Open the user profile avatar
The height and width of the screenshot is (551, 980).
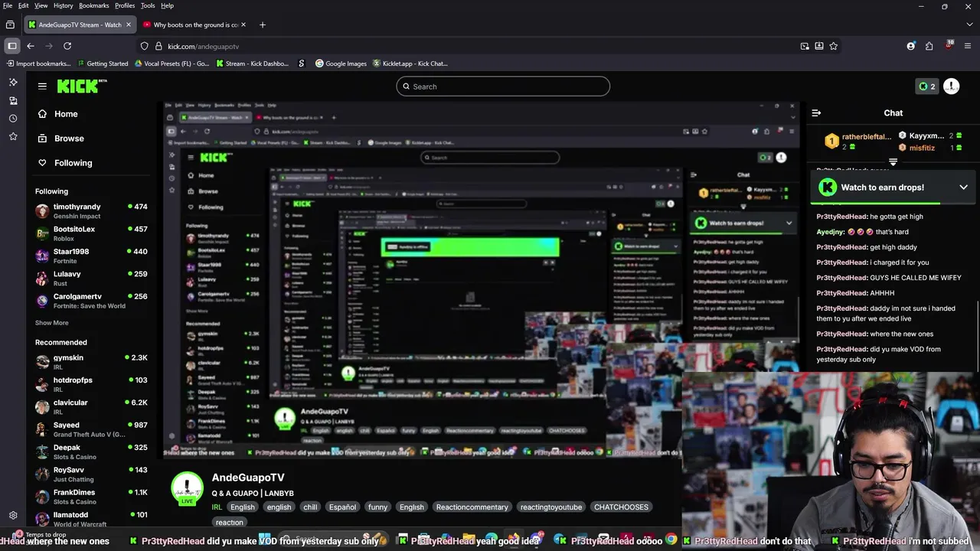click(952, 86)
